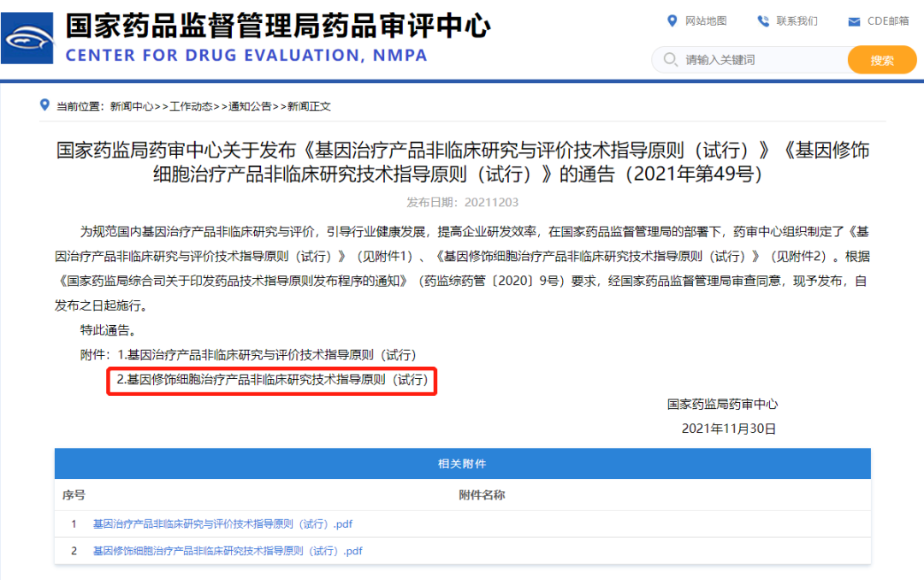
Task: Click row number 2 in attachments table
Action: coord(74,551)
